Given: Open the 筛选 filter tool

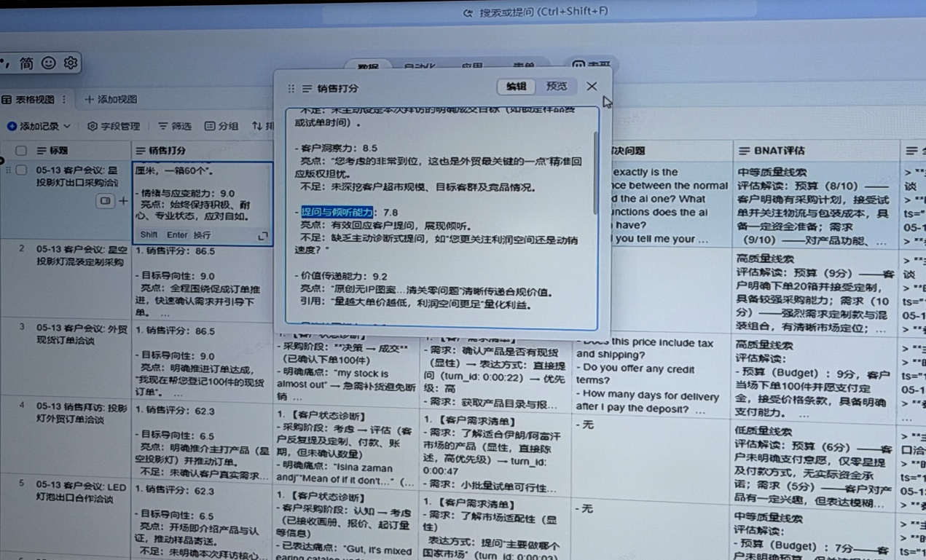Looking at the screenshot, I should tap(175, 126).
